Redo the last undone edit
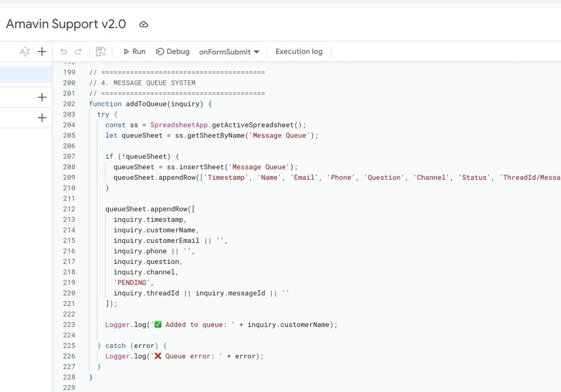 pos(78,52)
